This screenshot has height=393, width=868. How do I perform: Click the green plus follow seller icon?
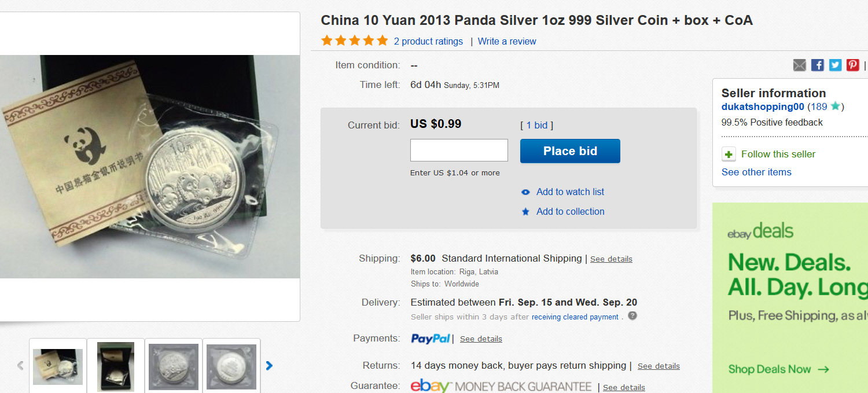pos(729,155)
